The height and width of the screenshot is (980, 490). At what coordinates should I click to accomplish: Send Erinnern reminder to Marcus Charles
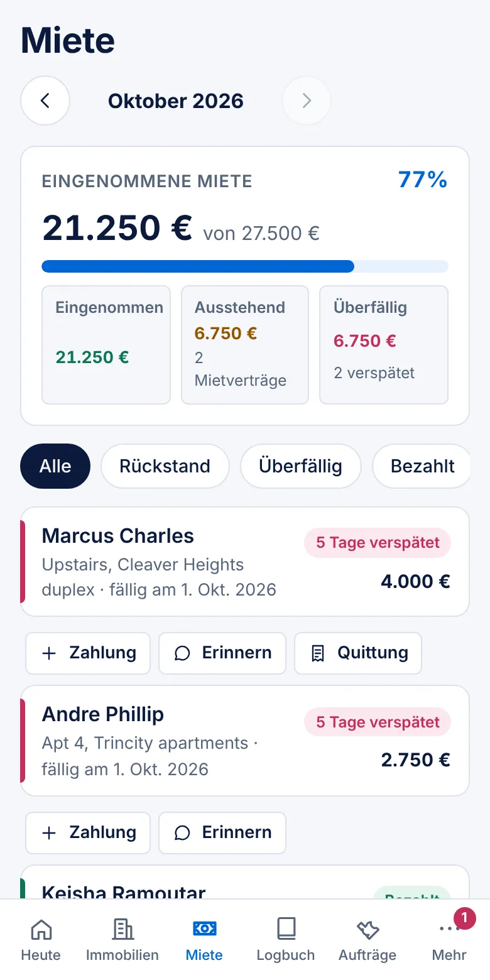222,653
